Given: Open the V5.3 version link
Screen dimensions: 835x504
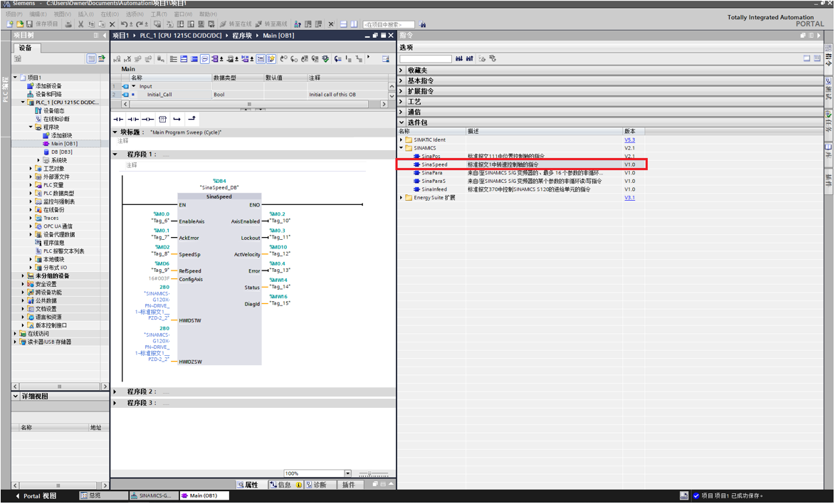Looking at the screenshot, I should (x=629, y=140).
